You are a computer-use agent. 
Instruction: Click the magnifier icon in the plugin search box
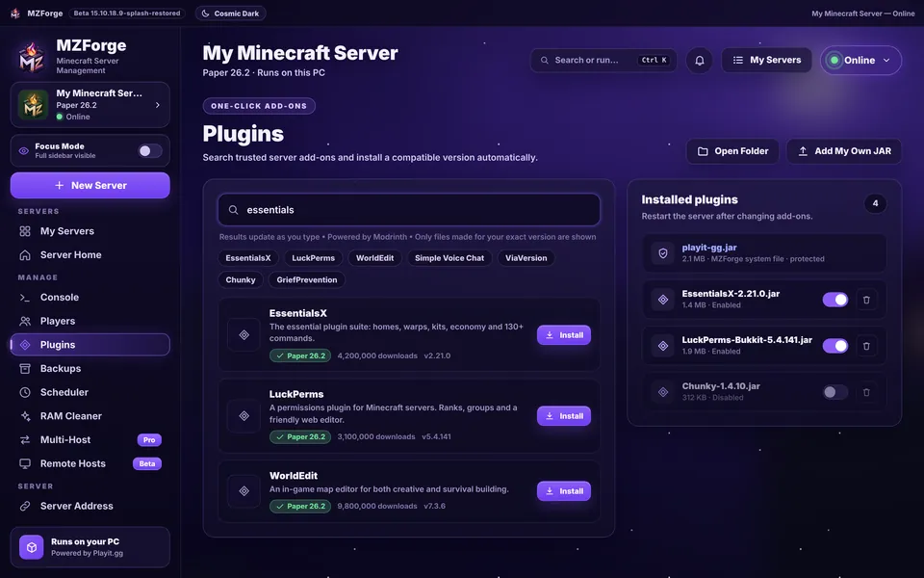233,210
